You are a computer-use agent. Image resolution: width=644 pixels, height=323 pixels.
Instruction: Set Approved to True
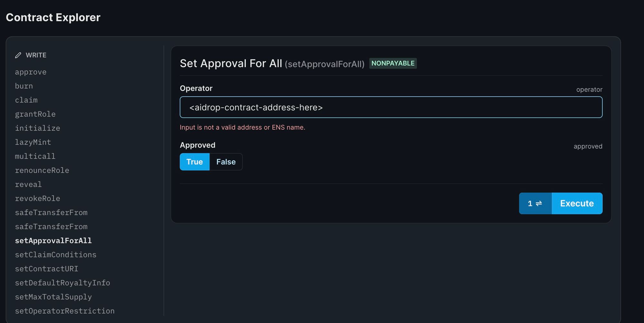(x=194, y=162)
